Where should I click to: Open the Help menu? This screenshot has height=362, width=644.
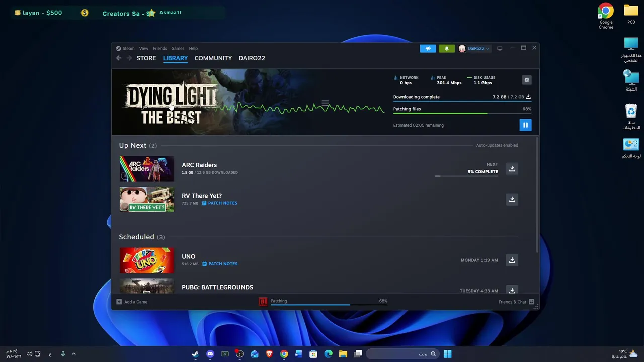tap(193, 48)
